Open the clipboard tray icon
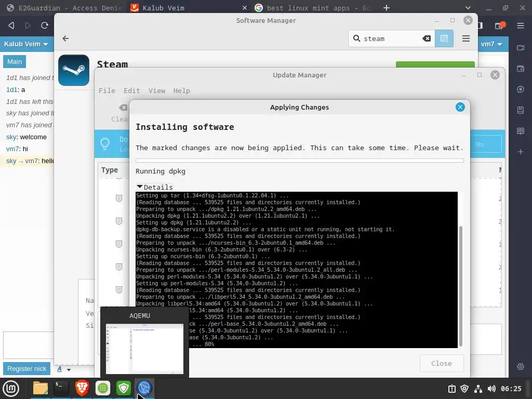Viewport: 532px width, 399px height. tap(452, 389)
